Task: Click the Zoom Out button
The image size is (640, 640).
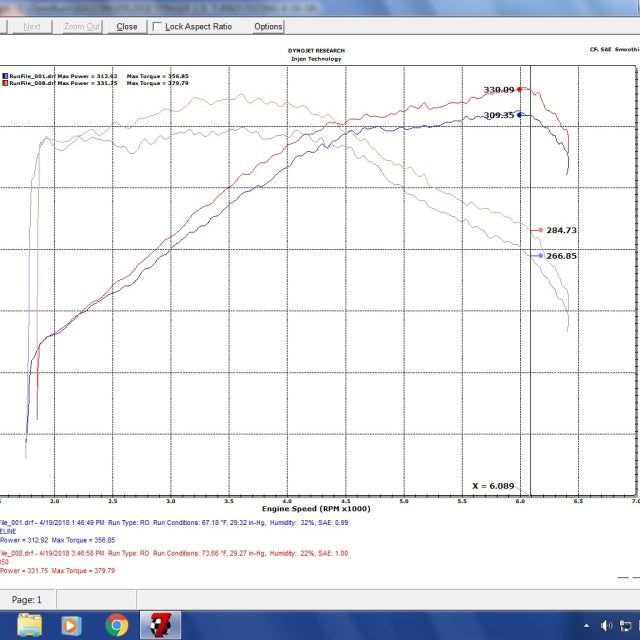Action: coord(81,26)
